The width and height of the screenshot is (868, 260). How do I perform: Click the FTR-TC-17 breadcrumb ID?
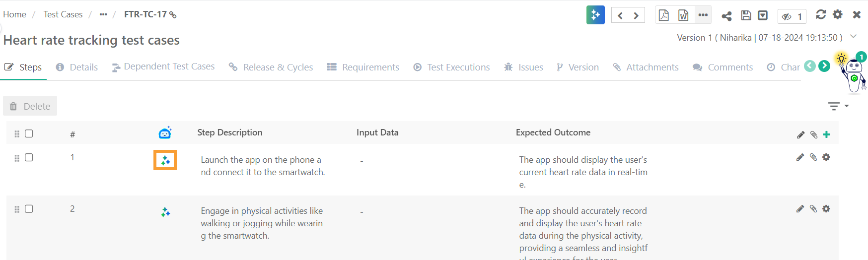click(145, 14)
